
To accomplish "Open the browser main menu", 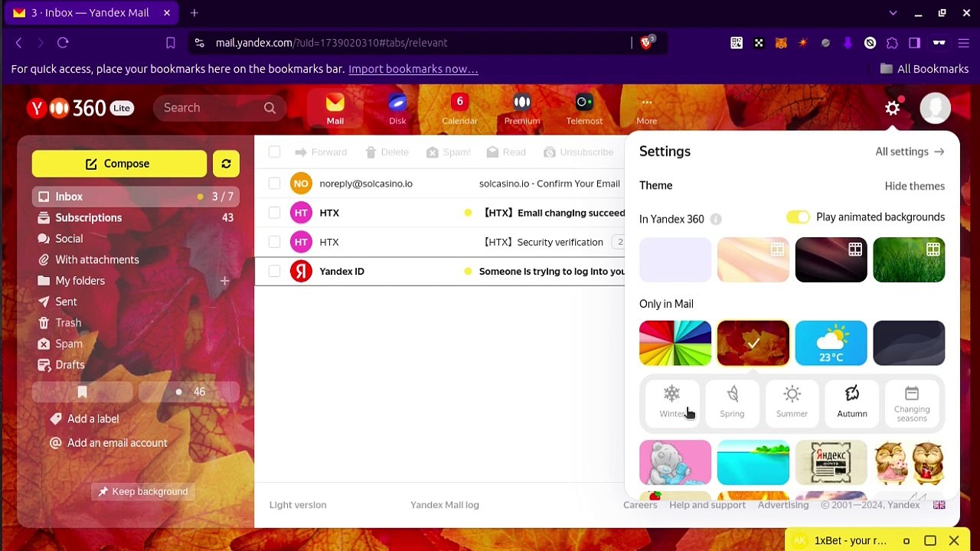I will tap(964, 43).
